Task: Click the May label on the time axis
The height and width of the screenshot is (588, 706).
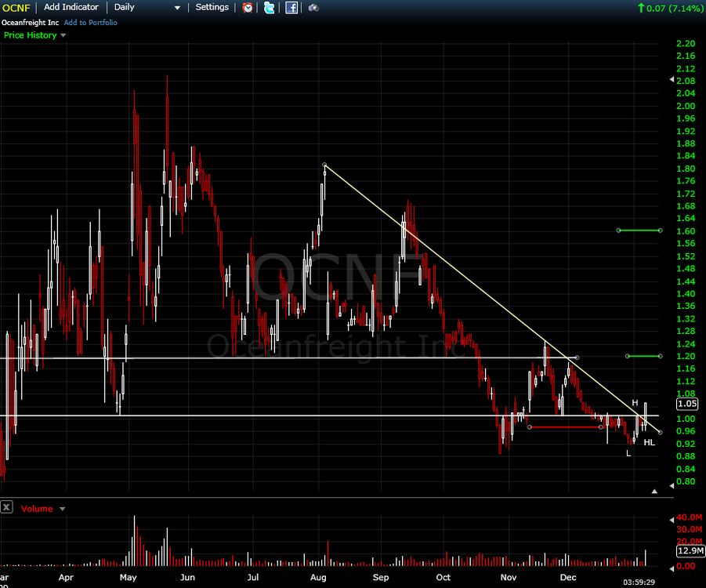Action: pos(129,577)
